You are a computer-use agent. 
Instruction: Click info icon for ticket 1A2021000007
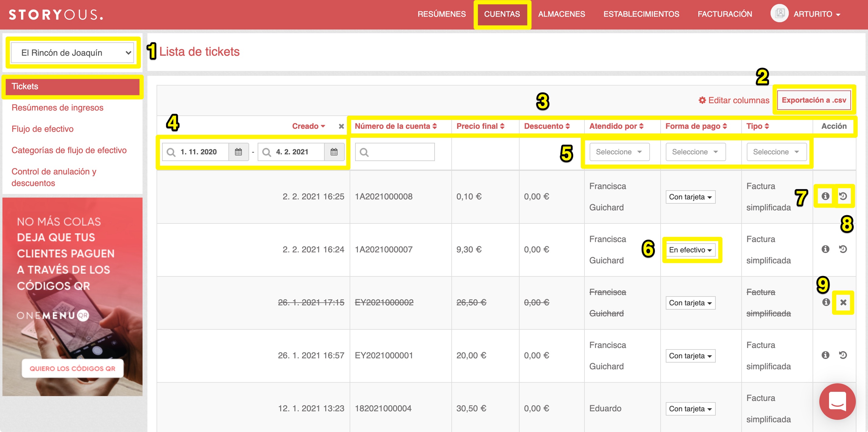point(825,249)
